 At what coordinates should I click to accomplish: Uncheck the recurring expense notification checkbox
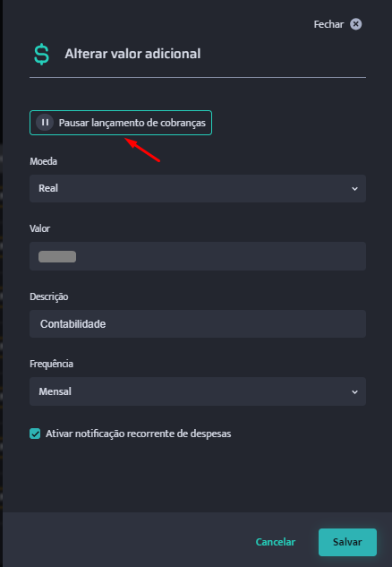[x=35, y=434]
